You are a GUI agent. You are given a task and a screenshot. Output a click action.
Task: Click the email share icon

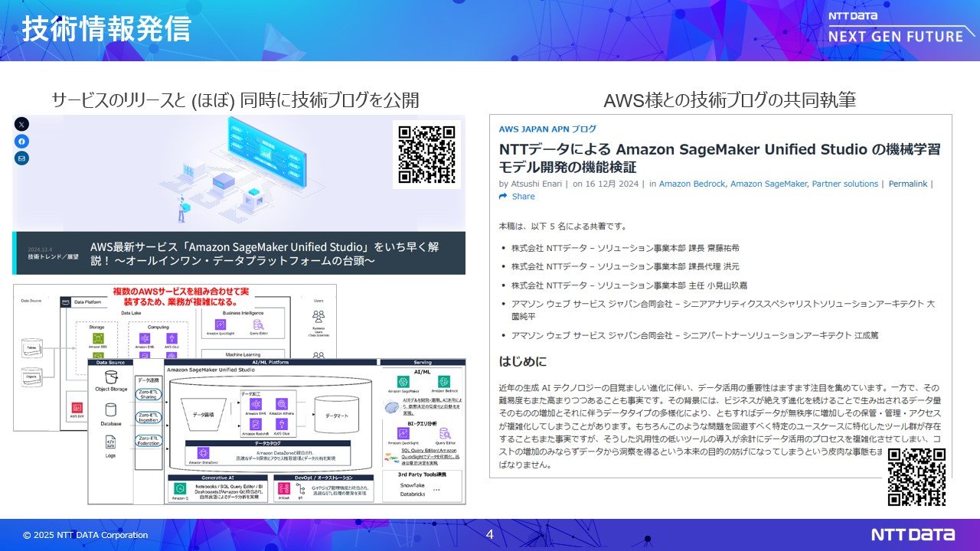pos(21,158)
